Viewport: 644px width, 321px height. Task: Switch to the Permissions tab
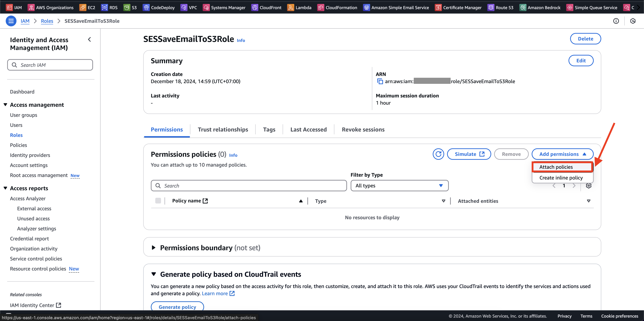(167, 130)
